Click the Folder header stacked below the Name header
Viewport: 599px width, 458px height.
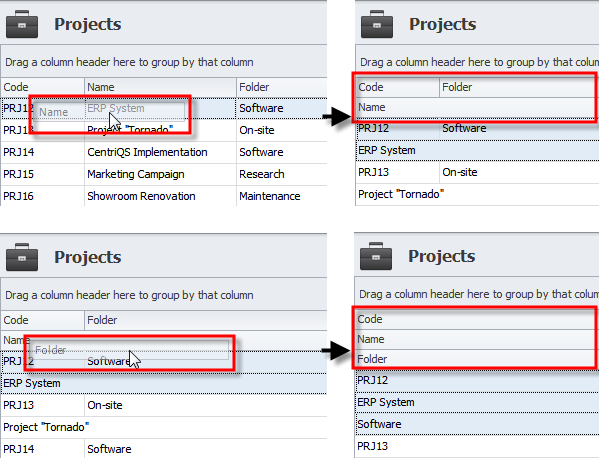coord(477,359)
